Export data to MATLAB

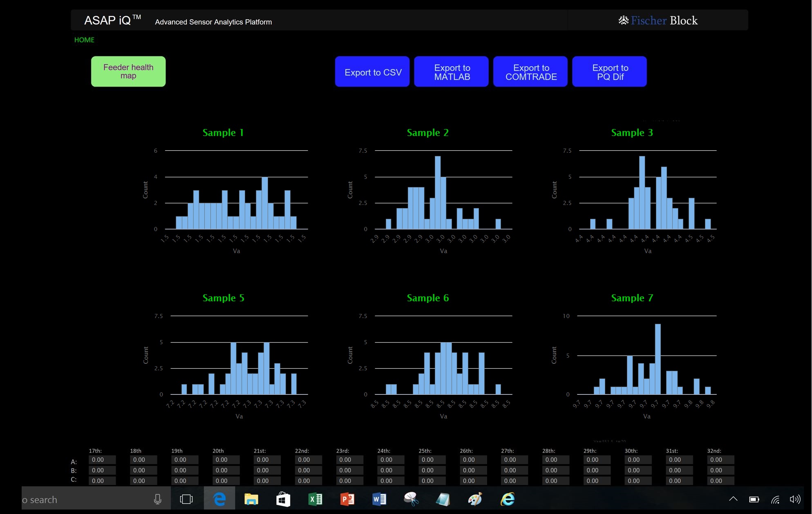click(451, 72)
